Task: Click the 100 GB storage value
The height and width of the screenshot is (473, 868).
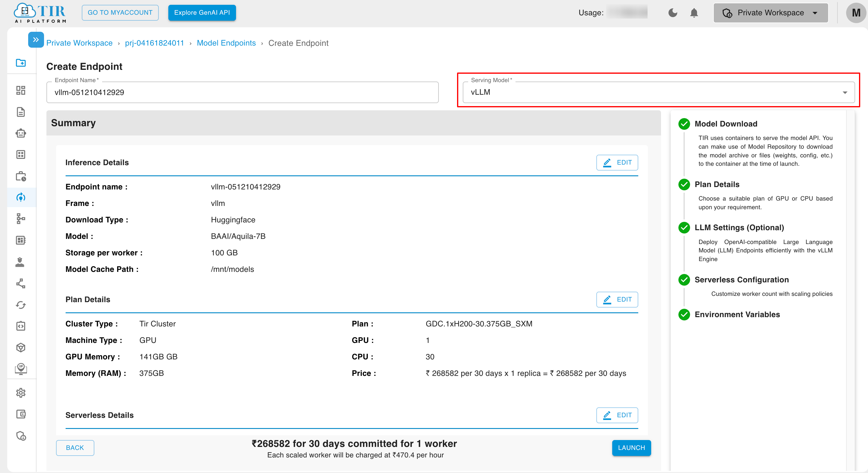Action: (x=224, y=253)
